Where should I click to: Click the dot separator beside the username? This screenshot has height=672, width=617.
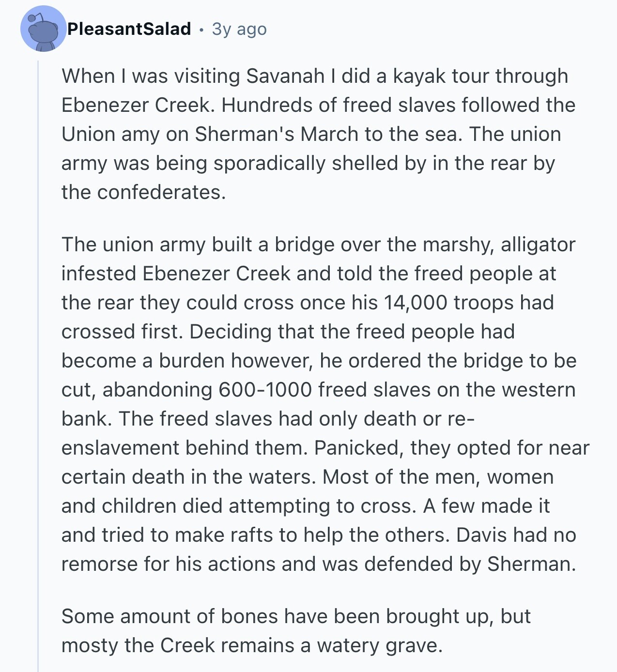201,30
